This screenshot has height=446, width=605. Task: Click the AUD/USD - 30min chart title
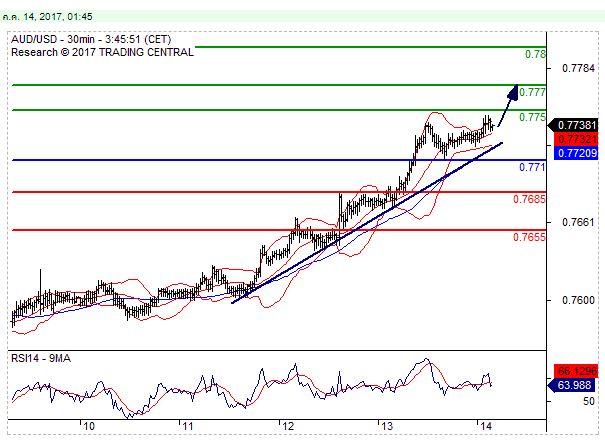click(91, 39)
